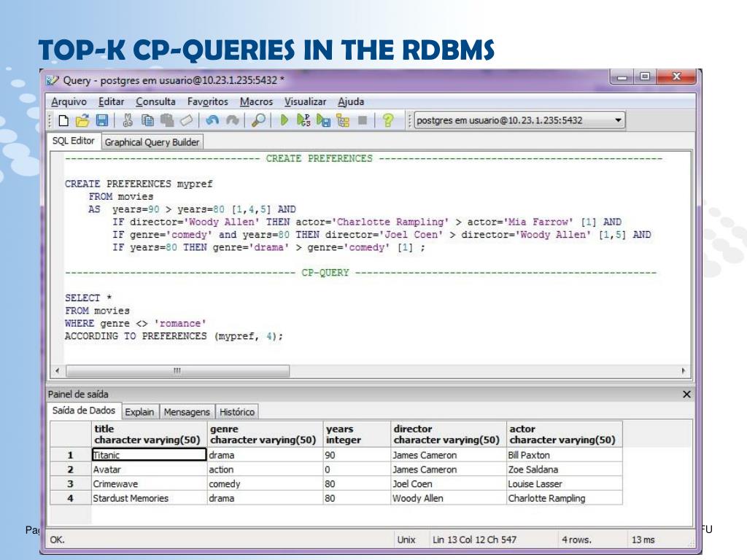Open the Macros menu

pyautogui.click(x=256, y=101)
